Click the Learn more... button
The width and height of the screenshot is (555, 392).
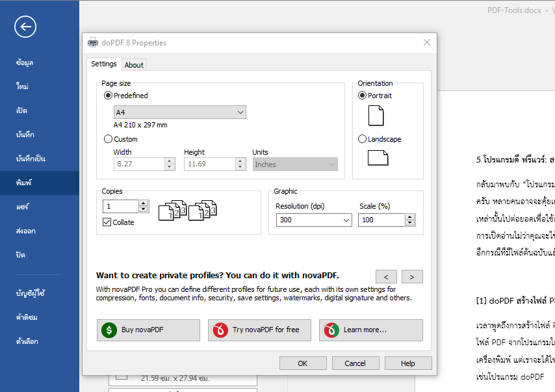[371, 330]
